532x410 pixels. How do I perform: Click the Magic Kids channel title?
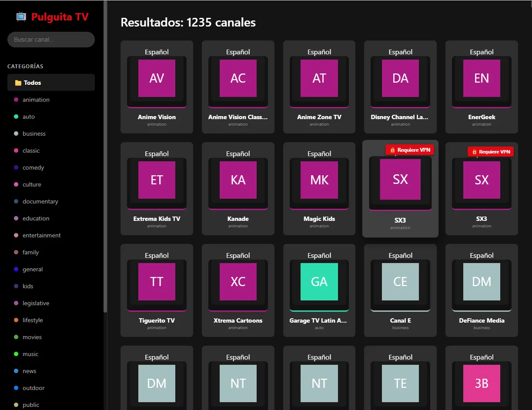(x=319, y=219)
